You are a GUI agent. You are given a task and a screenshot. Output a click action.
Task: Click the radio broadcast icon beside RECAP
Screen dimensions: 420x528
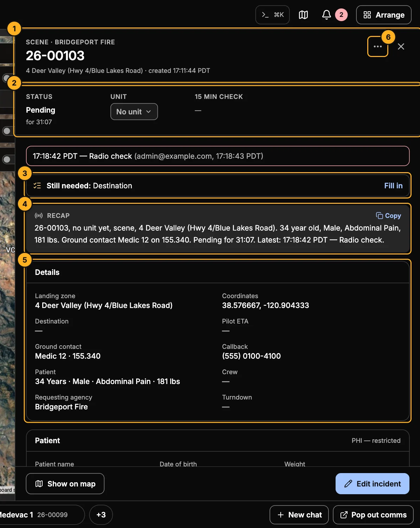click(39, 215)
